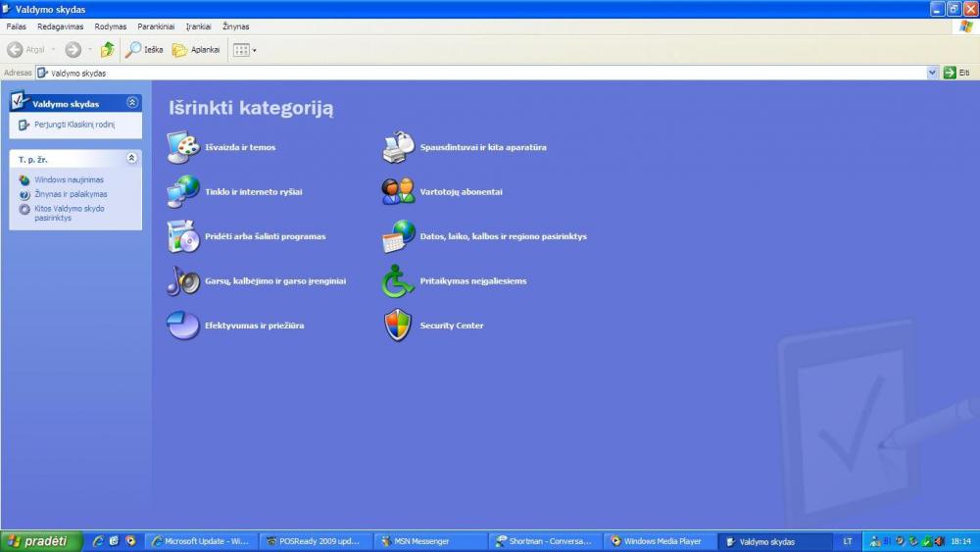Click the Security Center link
980x552 pixels.
(x=452, y=326)
